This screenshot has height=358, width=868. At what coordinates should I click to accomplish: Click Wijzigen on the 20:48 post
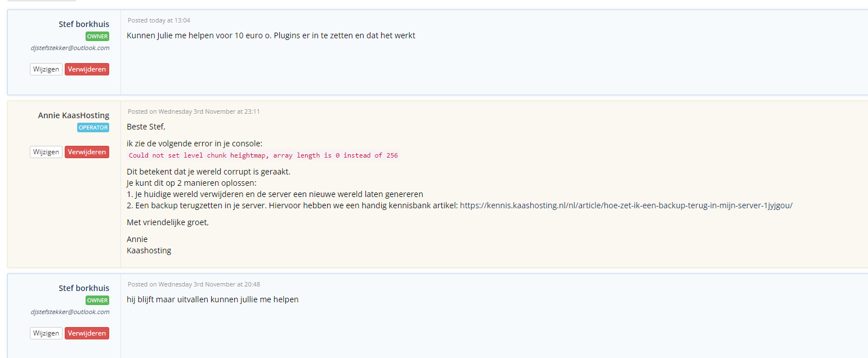46,333
